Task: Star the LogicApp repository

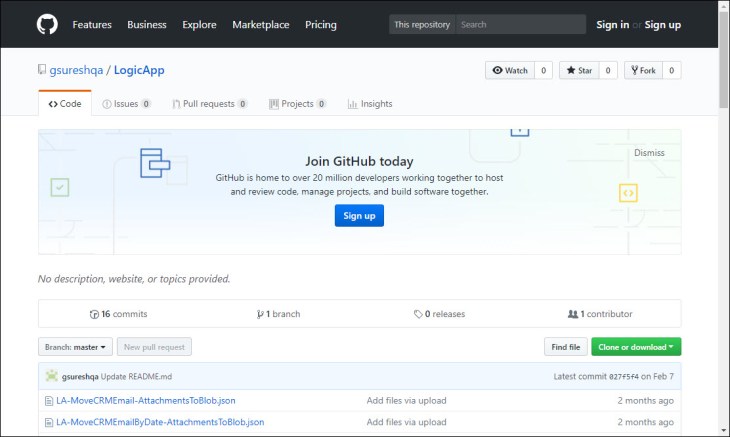Action: click(x=579, y=70)
